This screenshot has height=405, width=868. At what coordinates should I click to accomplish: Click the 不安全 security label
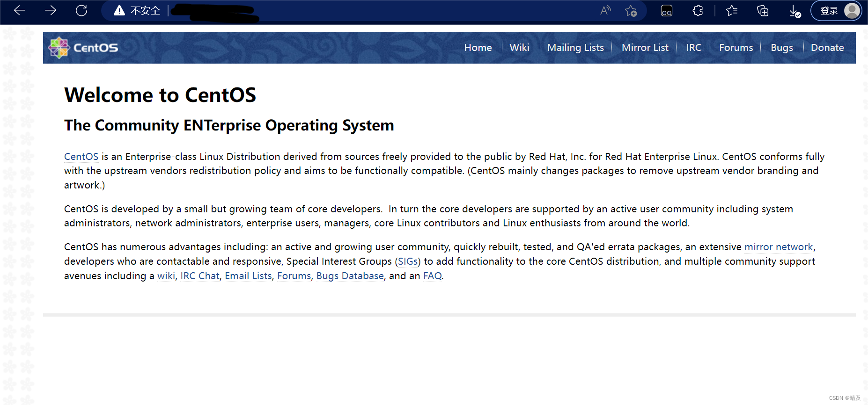145,10
